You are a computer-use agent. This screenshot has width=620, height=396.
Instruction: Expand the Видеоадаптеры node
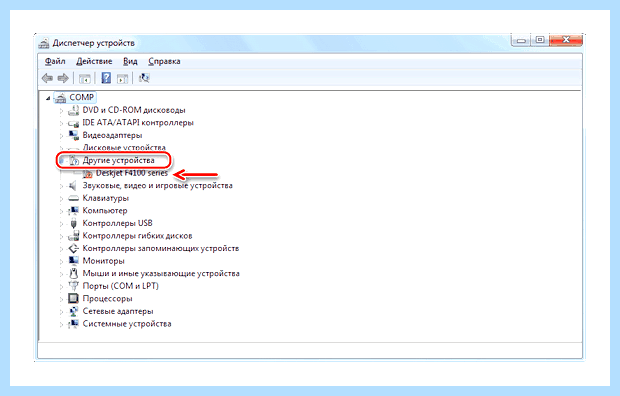pos(61,136)
